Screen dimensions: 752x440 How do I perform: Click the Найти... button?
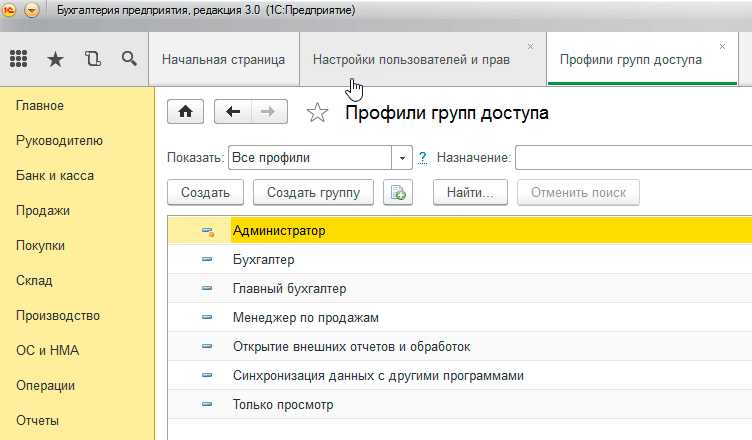pos(471,192)
